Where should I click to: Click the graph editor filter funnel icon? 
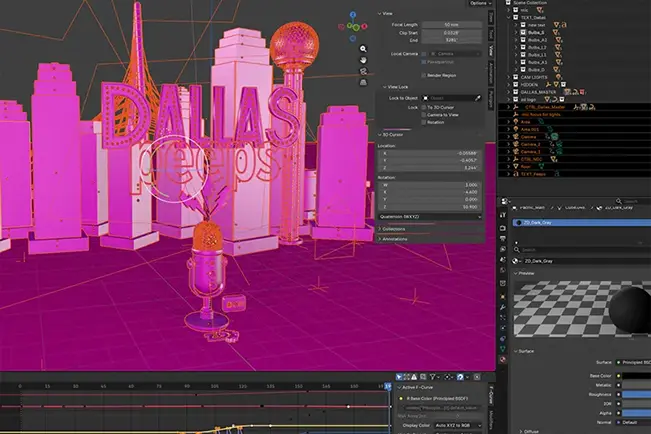click(x=433, y=377)
